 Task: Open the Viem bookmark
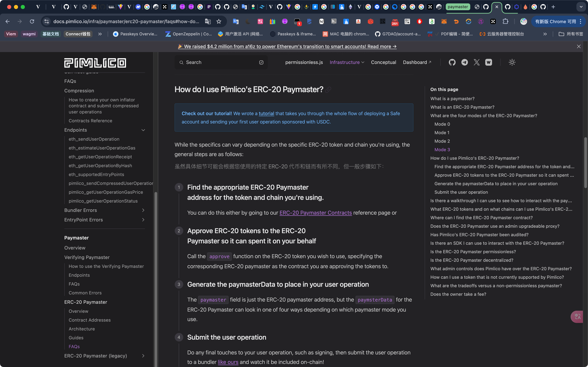(11, 34)
